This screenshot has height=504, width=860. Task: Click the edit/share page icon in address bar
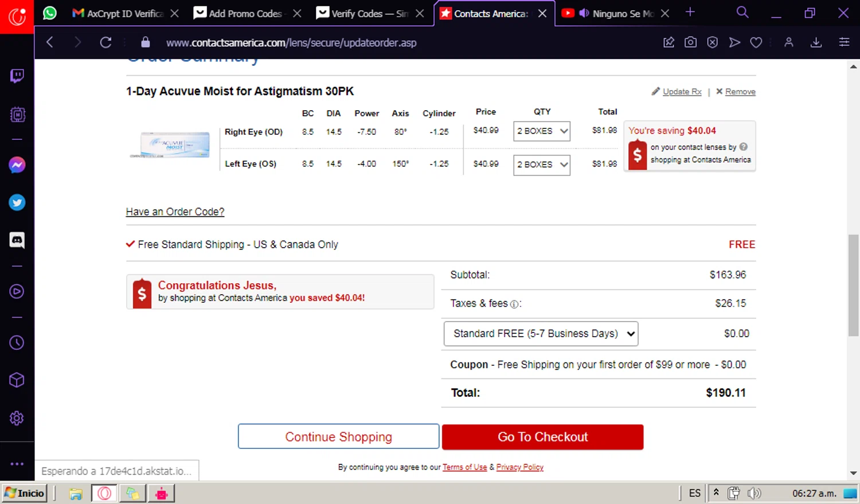[x=669, y=42]
